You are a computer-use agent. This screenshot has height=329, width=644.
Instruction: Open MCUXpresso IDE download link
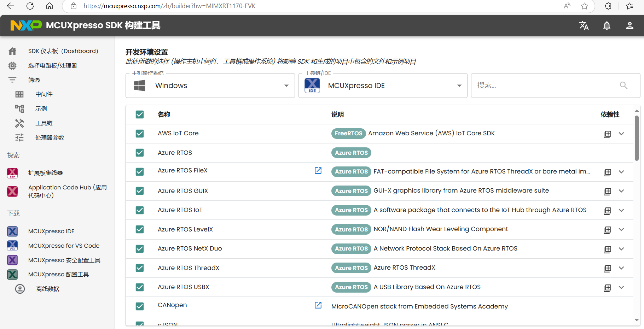coord(51,231)
